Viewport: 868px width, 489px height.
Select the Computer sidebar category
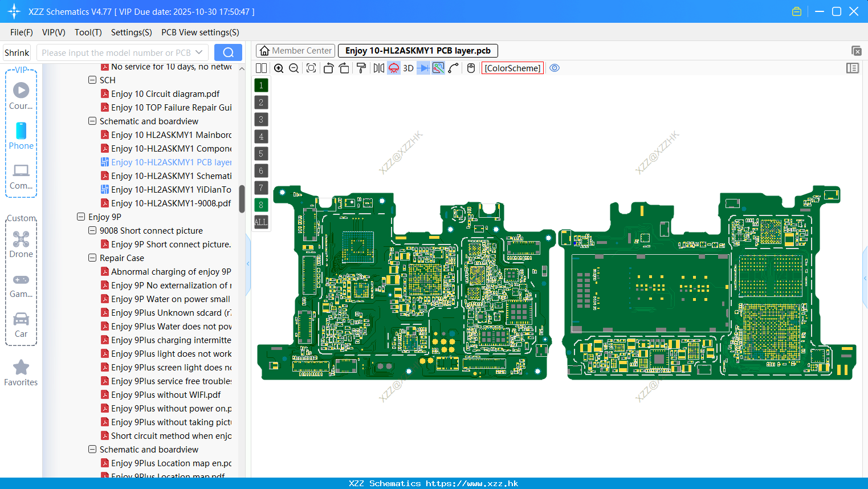[21, 176]
